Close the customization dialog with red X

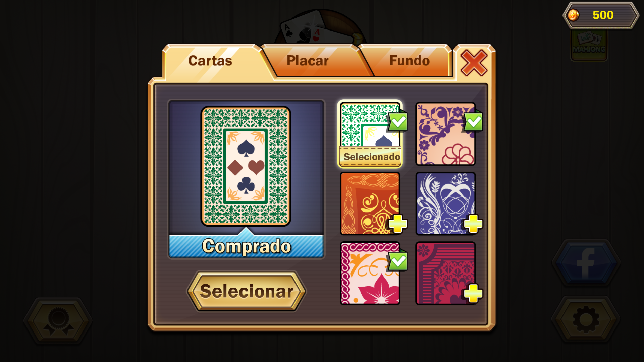[474, 63]
